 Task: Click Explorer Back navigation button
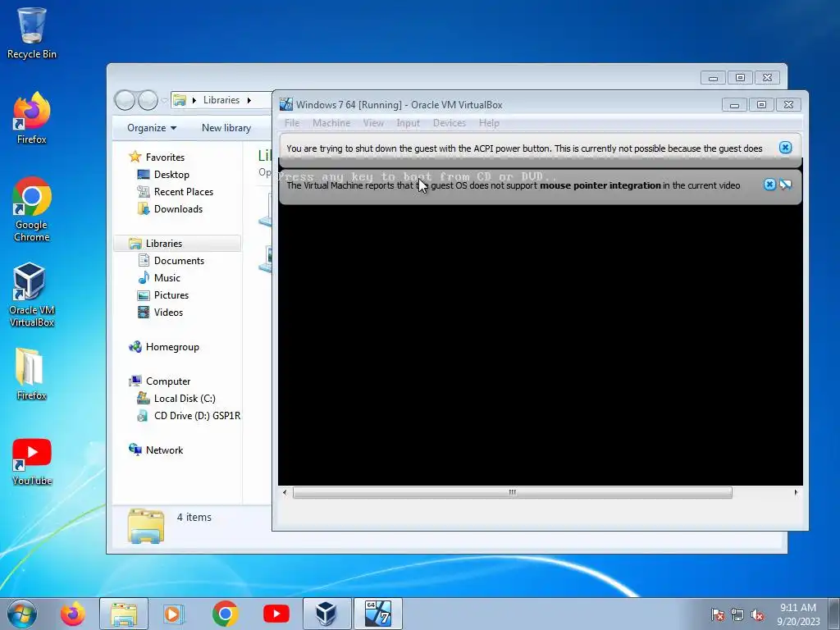tap(125, 100)
